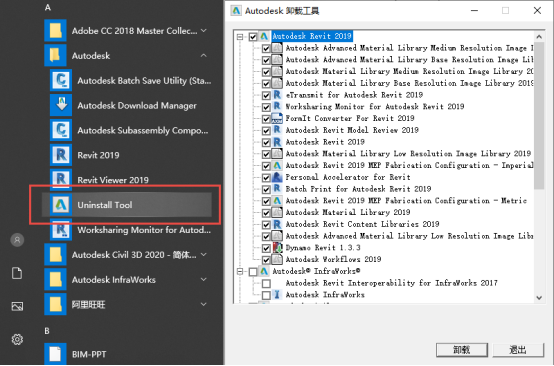554x366 pixels.
Task: Collapse the Autodesk folder chevron
Action: (204, 55)
